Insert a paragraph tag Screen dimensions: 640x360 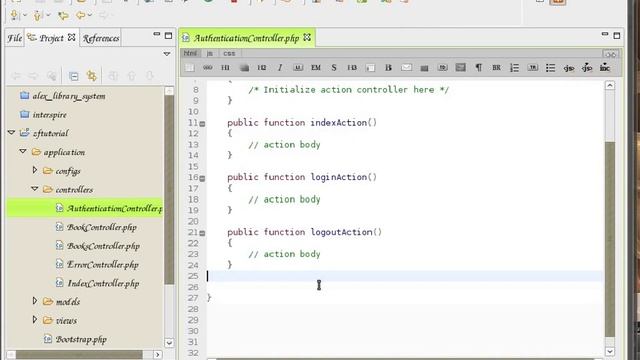pyautogui.click(x=478, y=68)
